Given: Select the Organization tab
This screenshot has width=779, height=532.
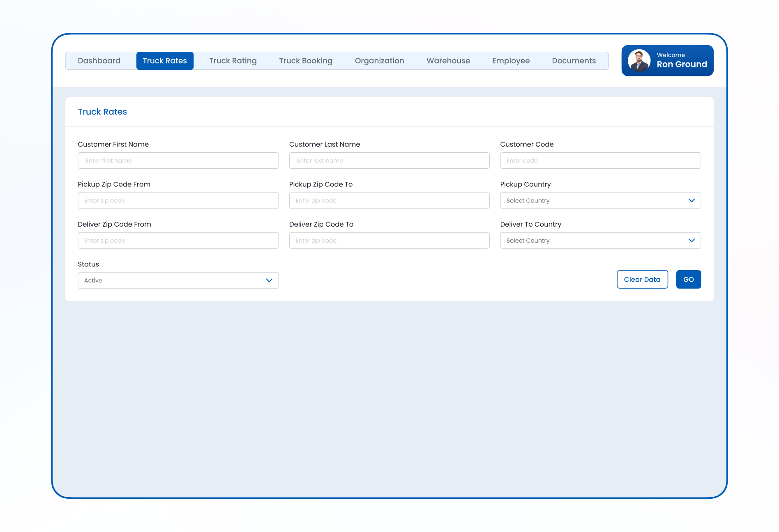Looking at the screenshot, I should [379, 61].
